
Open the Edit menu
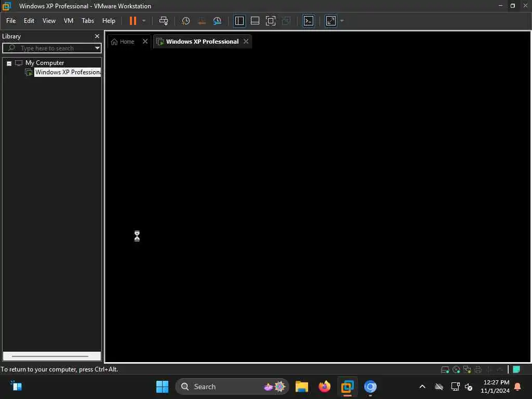(29, 21)
